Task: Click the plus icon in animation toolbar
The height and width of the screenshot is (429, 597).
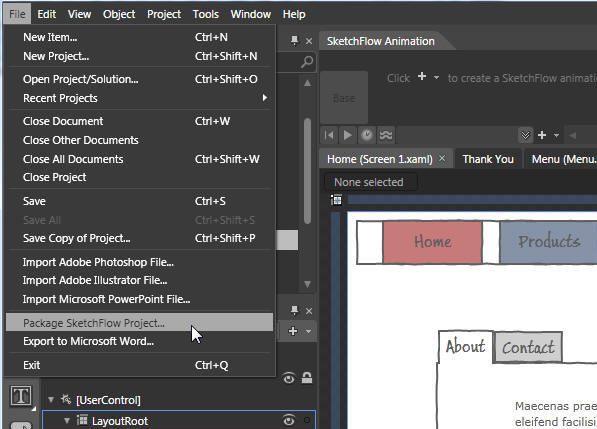Action: 542,135
